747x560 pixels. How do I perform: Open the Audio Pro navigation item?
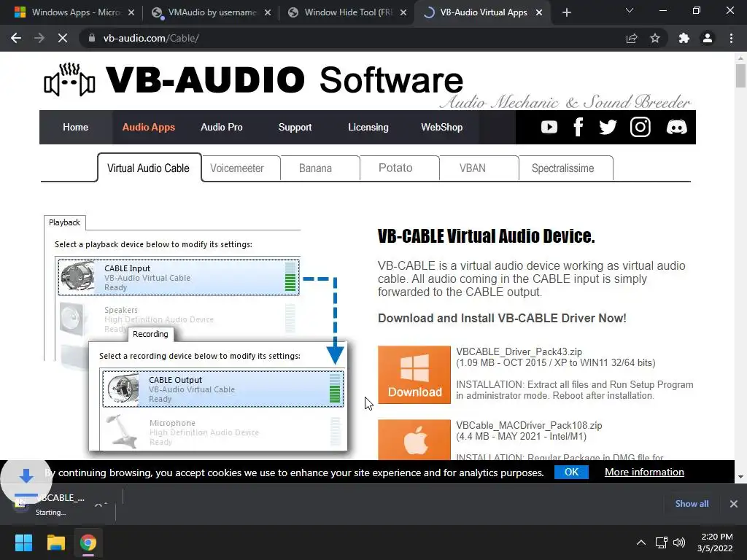click(222, 127)
